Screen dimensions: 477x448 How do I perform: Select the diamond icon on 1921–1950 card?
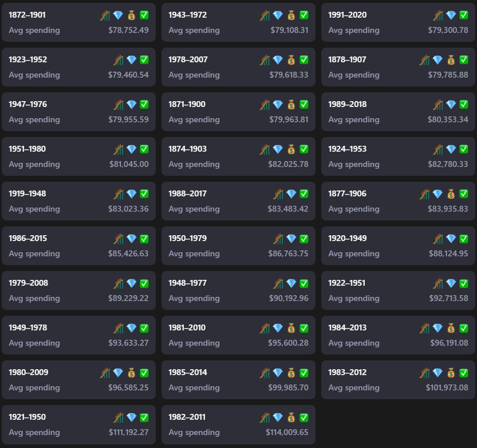tap(131, 417)
